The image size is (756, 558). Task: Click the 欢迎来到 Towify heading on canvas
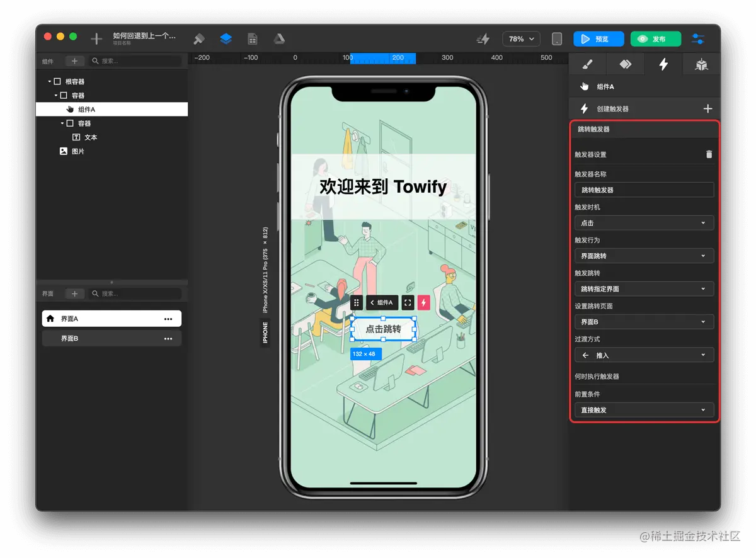383,186
